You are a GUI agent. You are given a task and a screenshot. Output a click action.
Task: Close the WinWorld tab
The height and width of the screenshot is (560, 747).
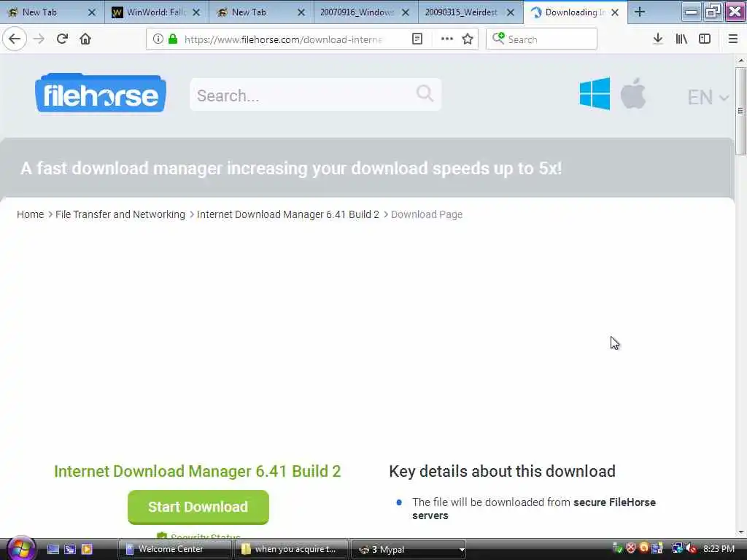(196, 13)
